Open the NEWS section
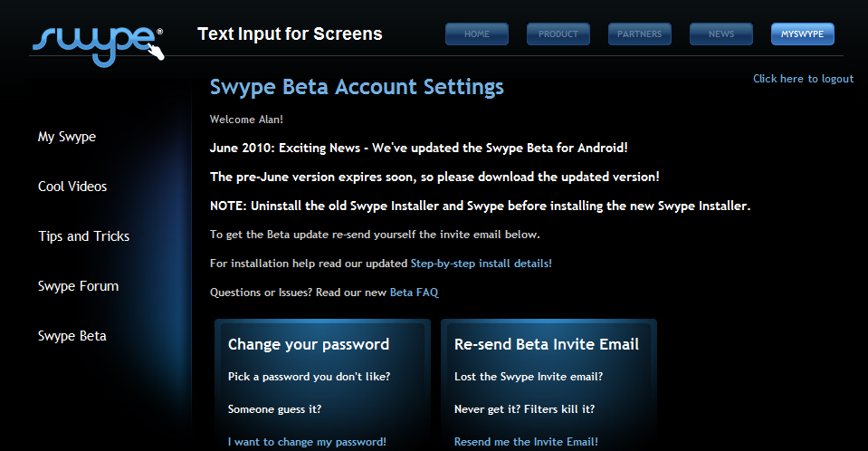This screenshot has height=451, width=868. click(x=720, y=34)
